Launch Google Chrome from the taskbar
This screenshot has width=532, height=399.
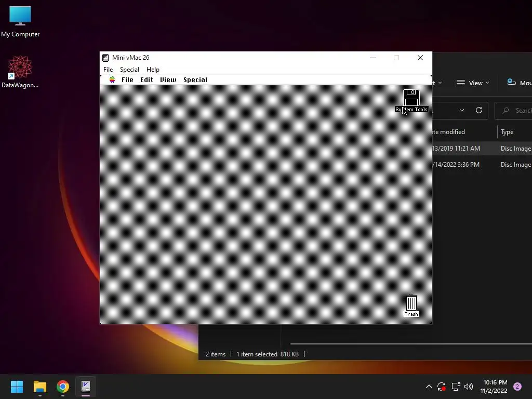pos(63,387)
